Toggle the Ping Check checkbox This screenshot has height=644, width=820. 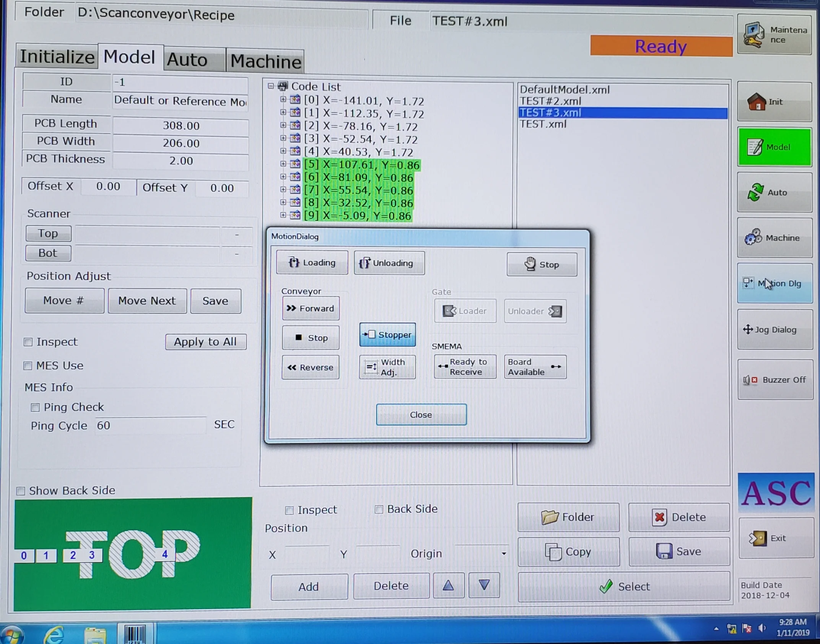click(x=35, y=408)
